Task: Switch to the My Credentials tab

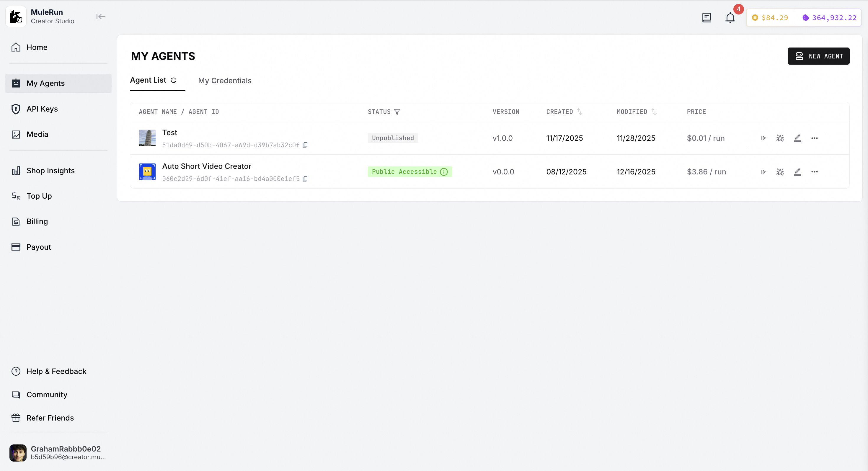Action: (x=224, y=81)
